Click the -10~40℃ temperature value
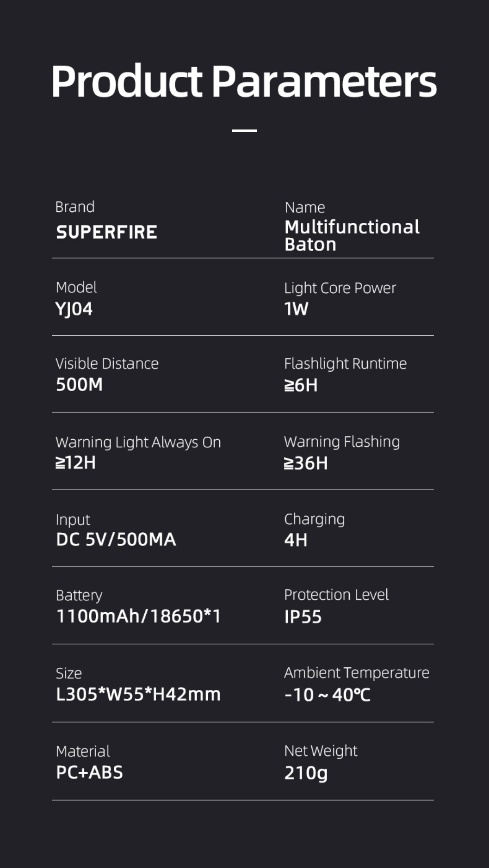Viewport: 489px width, 868px height. pyautogui.click(x=328, y=695)
